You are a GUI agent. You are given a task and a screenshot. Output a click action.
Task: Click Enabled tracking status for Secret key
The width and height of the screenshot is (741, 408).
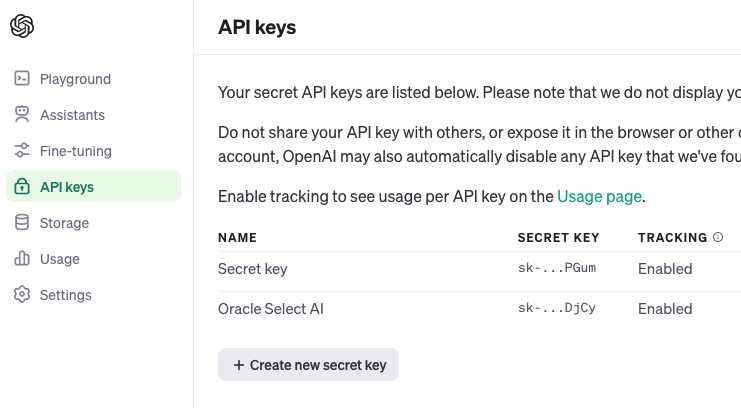665,269
